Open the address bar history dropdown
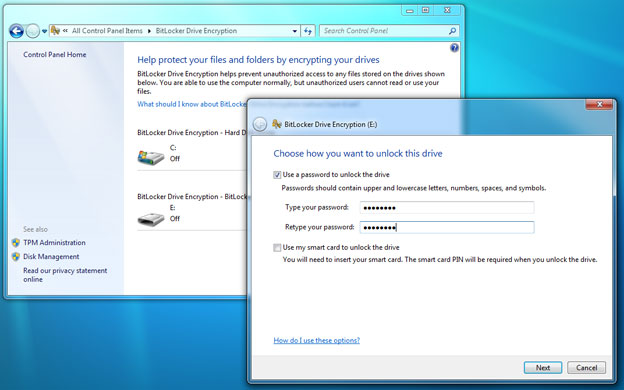 [x=294, y=31]
